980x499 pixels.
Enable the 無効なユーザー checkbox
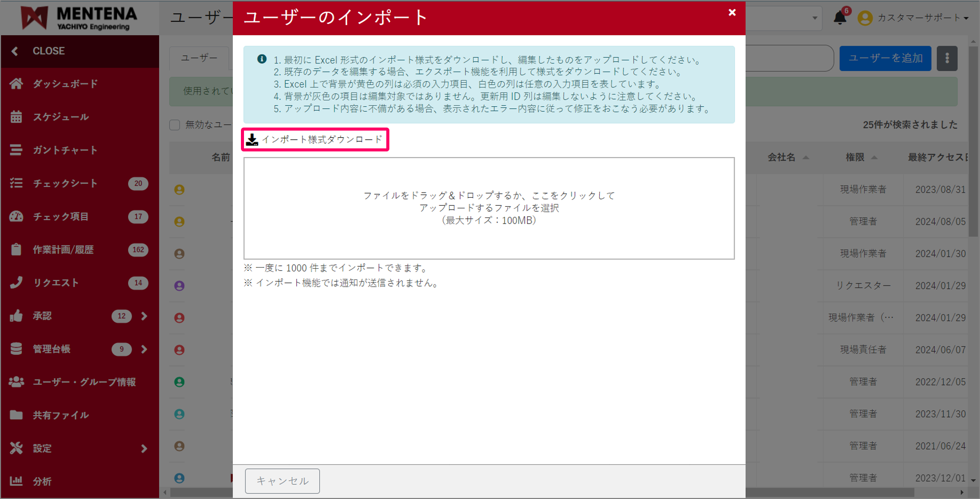174,124
